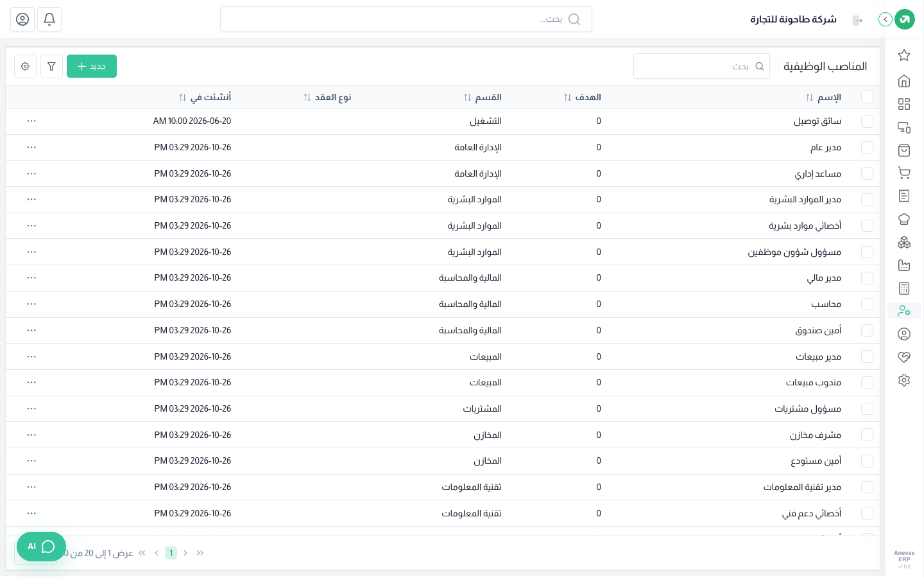
Task: Go to the home icon in sidebar
Action: (904, 81)
